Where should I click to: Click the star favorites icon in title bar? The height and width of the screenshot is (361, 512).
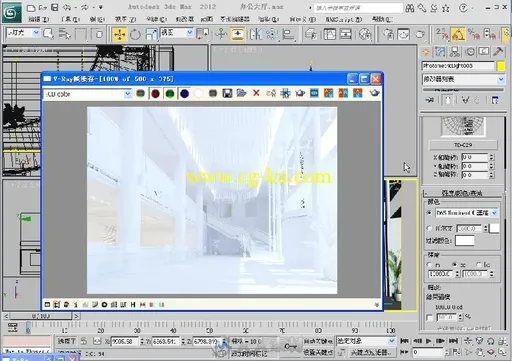tap(445, 8)
